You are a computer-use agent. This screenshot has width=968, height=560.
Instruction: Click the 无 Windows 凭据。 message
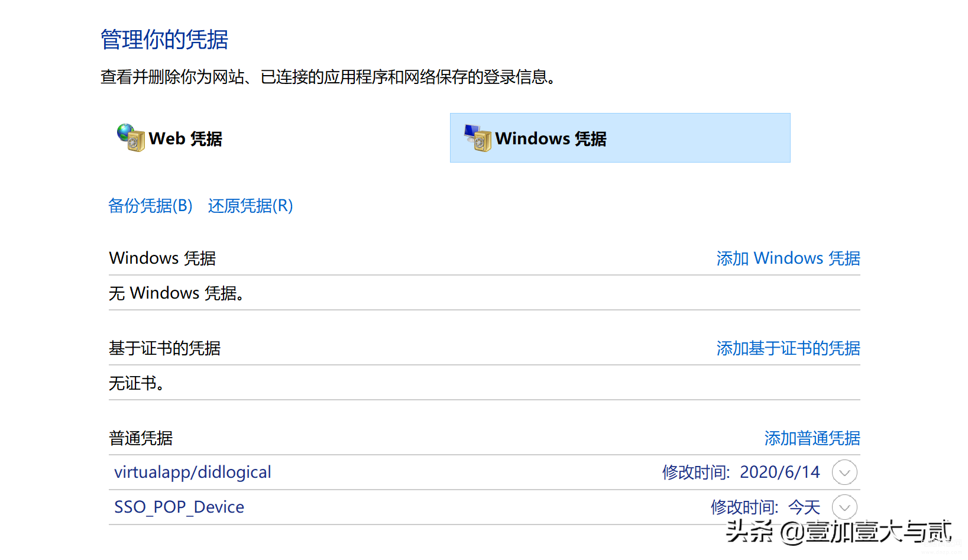click(176, 293)
